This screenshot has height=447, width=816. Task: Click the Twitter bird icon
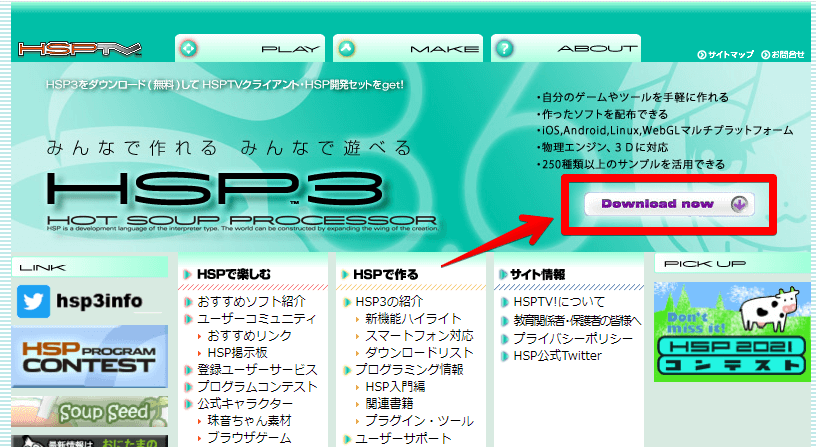point(33,301)
